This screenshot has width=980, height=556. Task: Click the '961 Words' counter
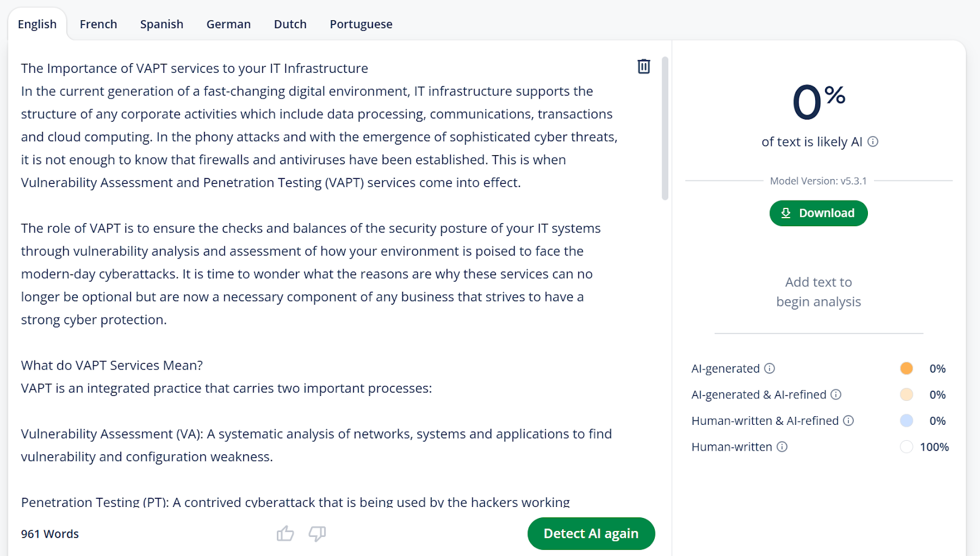[x=50, y=534]
